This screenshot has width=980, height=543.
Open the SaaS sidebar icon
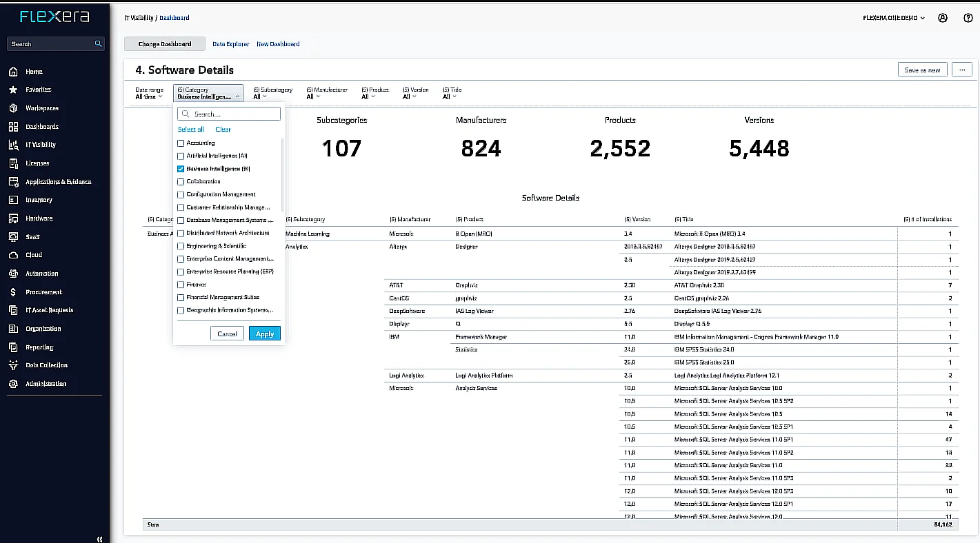(x=12, y=237)
